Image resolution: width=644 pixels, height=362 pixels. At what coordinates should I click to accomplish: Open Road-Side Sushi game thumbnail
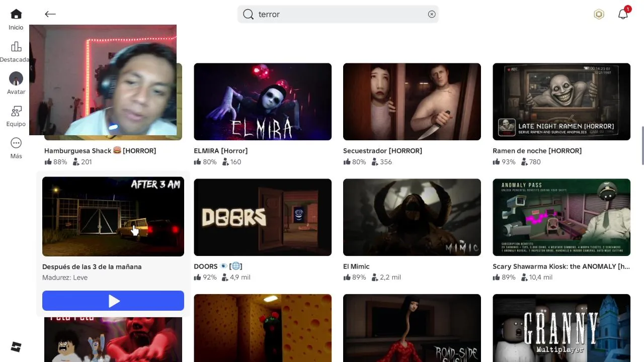[412, 328]
